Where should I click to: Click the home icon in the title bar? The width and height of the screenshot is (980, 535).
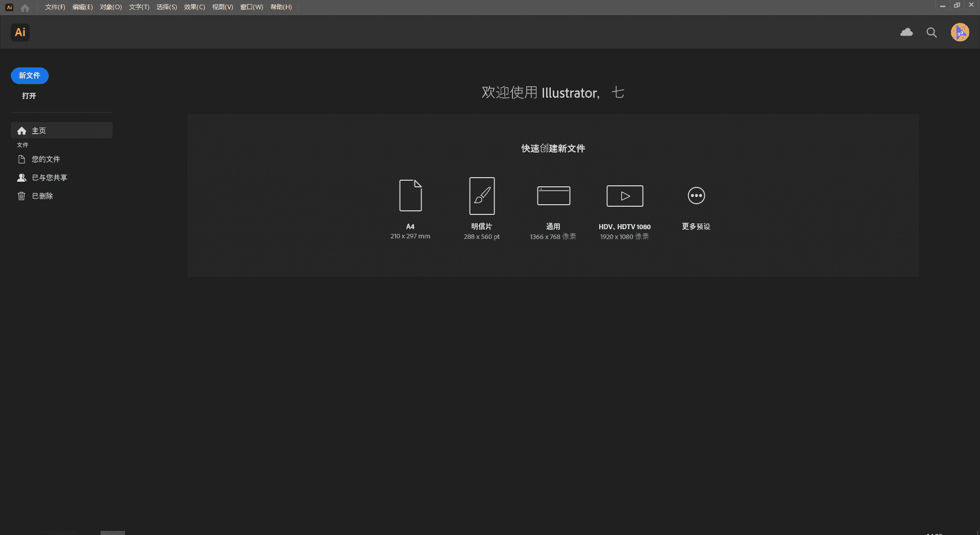coord(24,7)
